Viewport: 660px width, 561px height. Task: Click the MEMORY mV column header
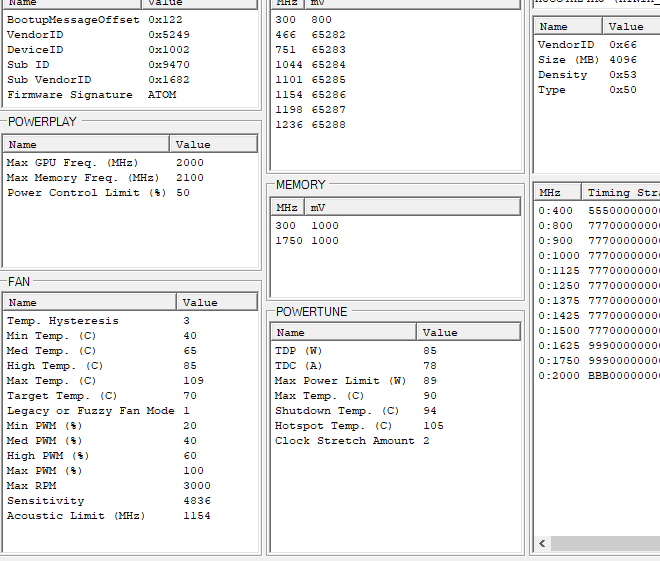click(412, 207)
